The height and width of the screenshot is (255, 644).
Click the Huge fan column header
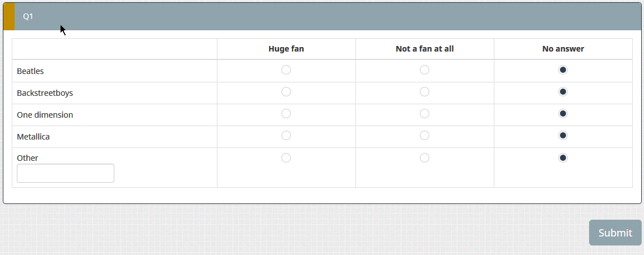(x=286, y=49)
